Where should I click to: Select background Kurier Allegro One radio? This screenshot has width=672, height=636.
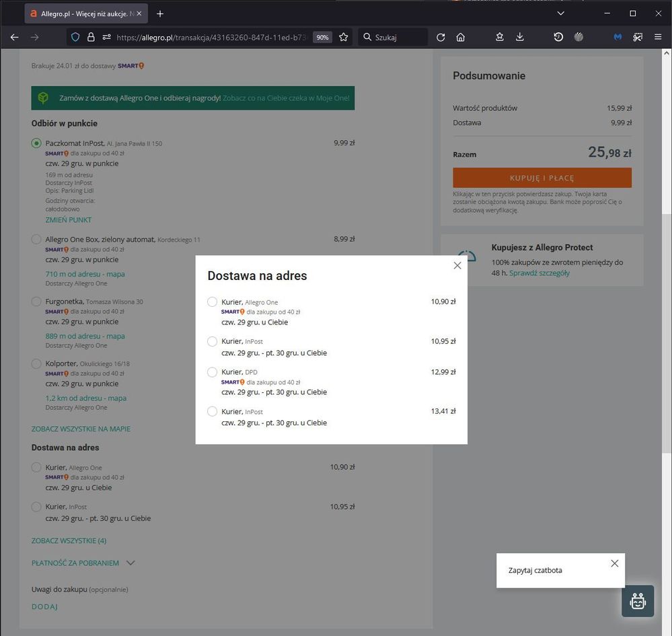tap(36, 467)
